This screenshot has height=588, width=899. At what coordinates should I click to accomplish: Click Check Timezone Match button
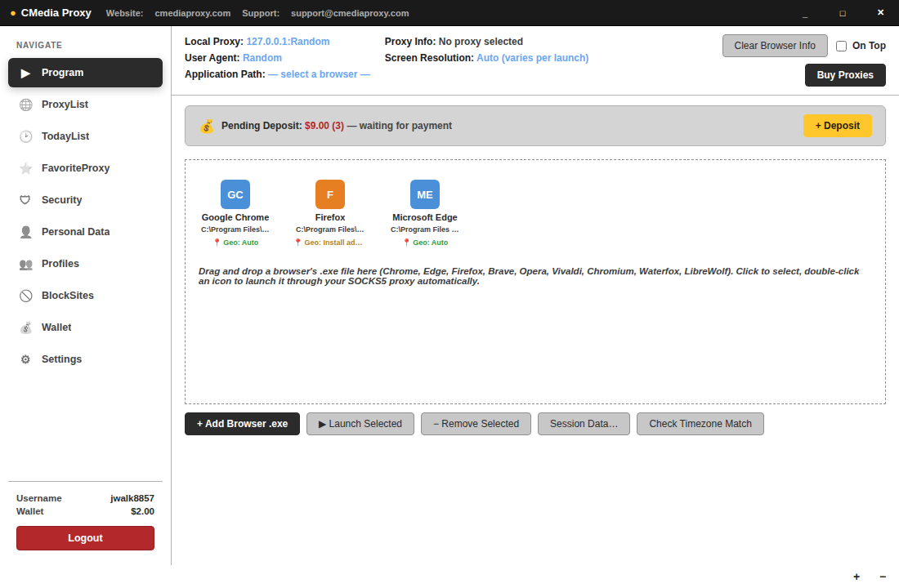700,424
